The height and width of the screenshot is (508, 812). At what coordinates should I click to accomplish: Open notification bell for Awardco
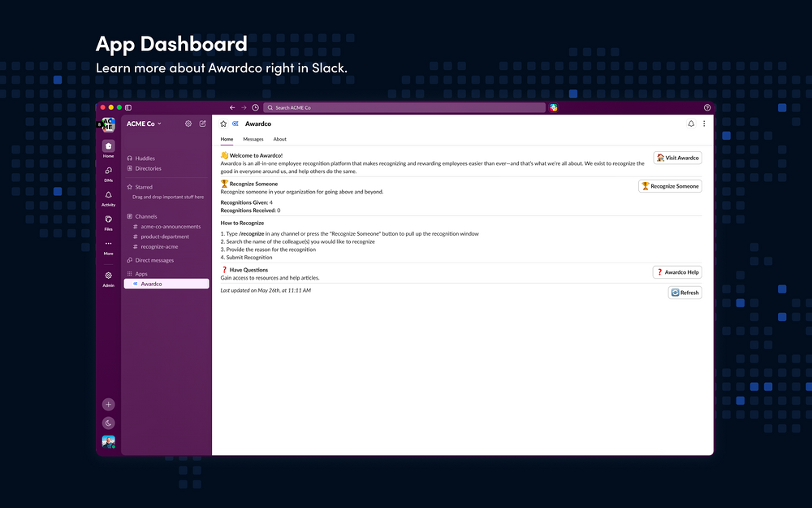pyautogui.click(x=691, y=124)
